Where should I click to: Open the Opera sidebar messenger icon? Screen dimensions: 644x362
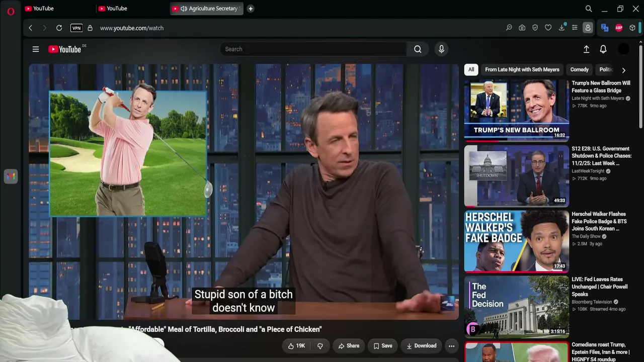[x=11, y=176]
